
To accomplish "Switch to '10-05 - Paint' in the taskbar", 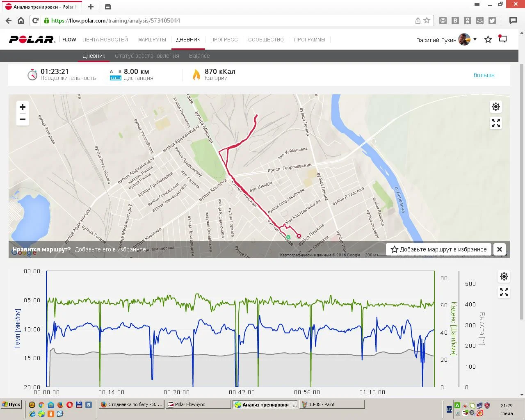I will pos(332,404).
